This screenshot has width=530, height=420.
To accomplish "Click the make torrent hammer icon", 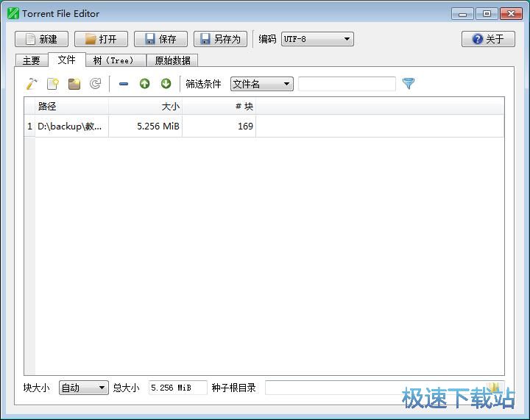I will click(x=32, y=84).
